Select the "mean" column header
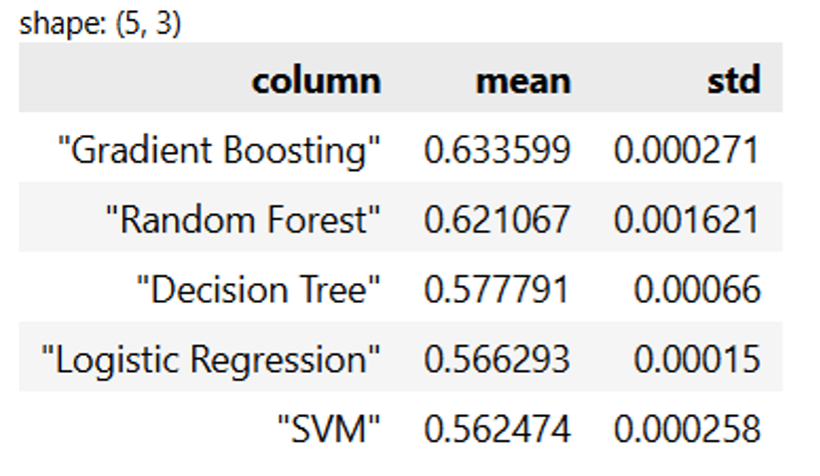820x476 pixels. (523, 80)
